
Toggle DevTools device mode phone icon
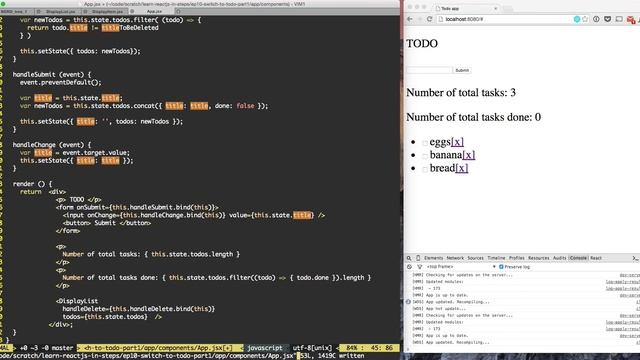point(418,258)
